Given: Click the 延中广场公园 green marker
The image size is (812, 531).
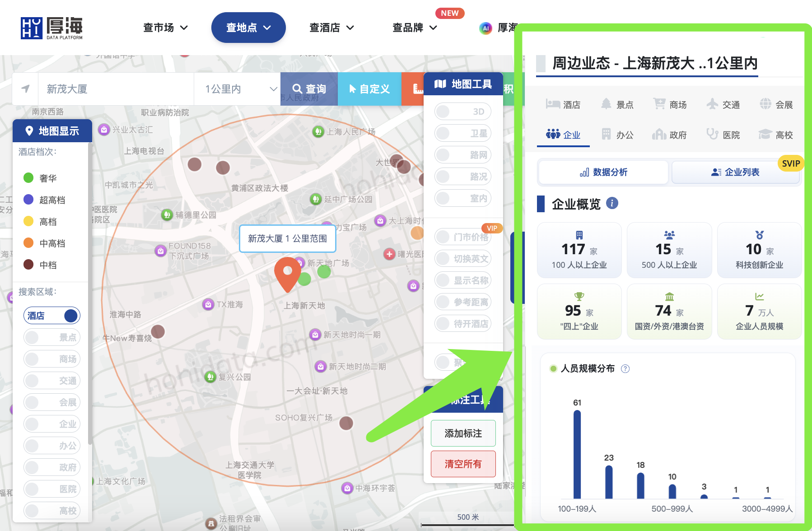Looking at the screenshot, I should tap(316, 199).
